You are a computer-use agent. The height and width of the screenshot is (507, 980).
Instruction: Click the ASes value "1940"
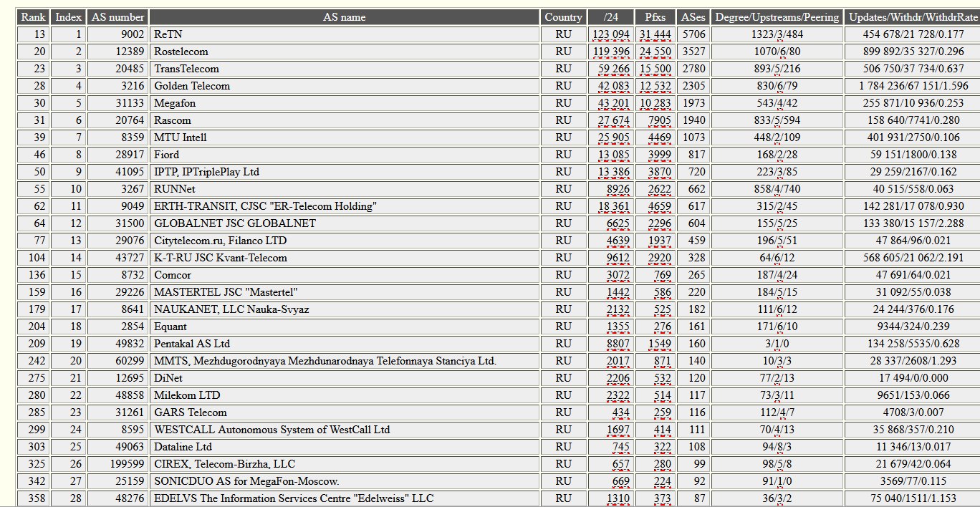pyautogui.click(x=693, y=120)
